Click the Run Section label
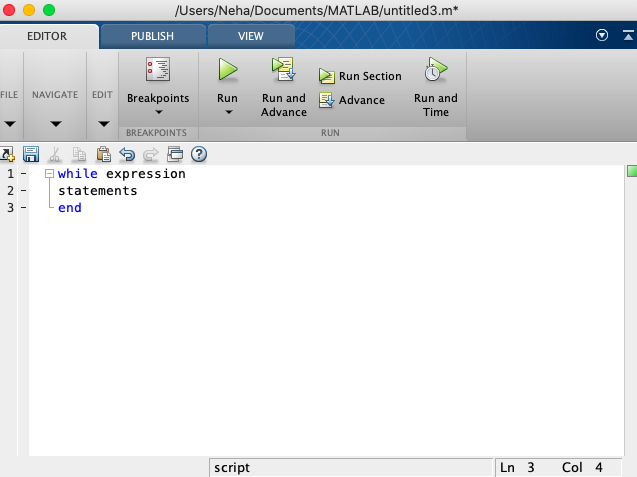Viewport: 637px width, 477px height. click(x=370, y=76)
